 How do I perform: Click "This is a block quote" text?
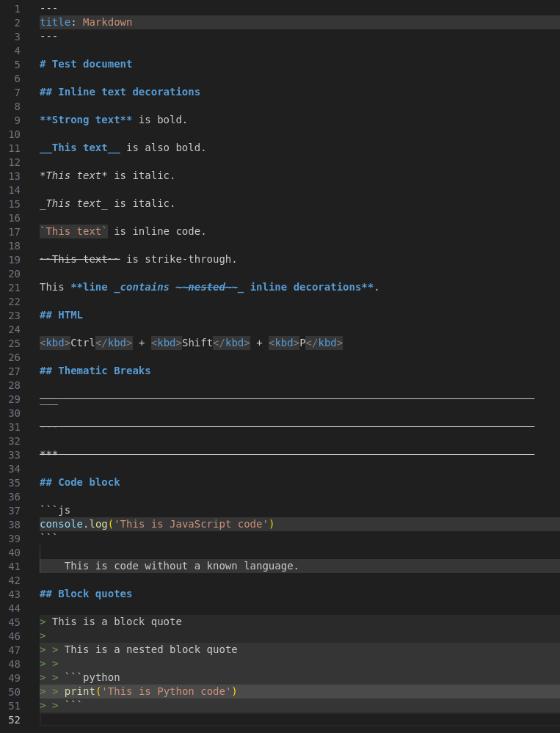(x=117, y=621)
